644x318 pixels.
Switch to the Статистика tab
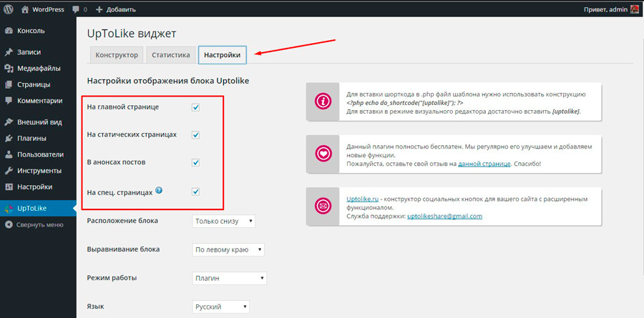pyautogui.click(x=171, y=55)
